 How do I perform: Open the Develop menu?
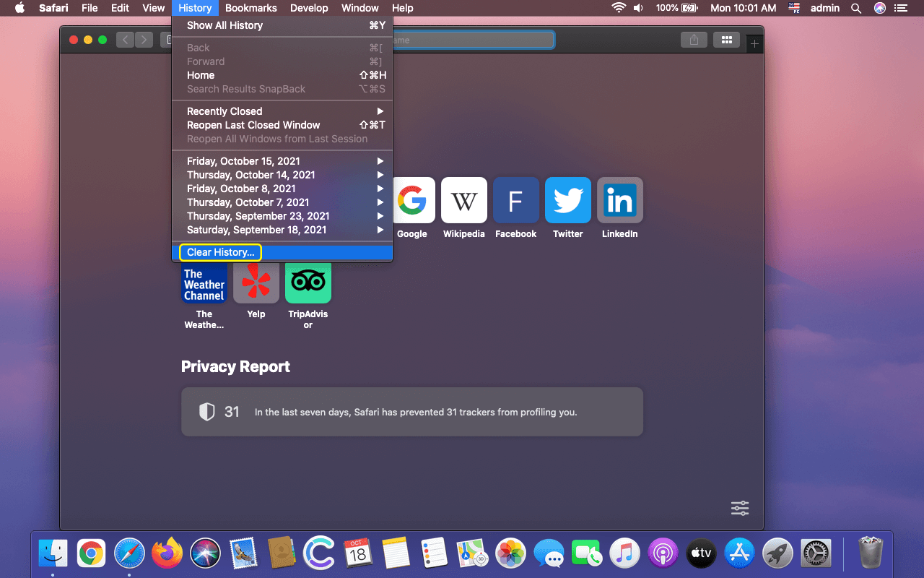click(x=309, y=8)
